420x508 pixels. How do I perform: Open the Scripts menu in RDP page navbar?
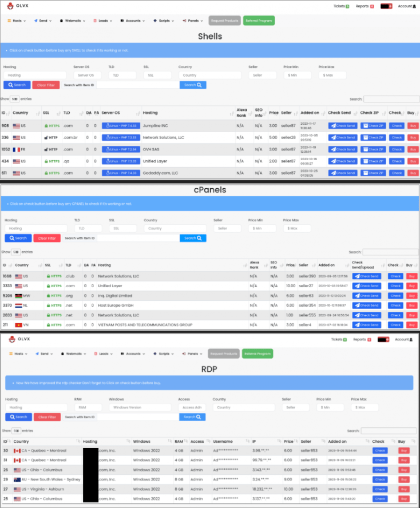pos(163,354)
